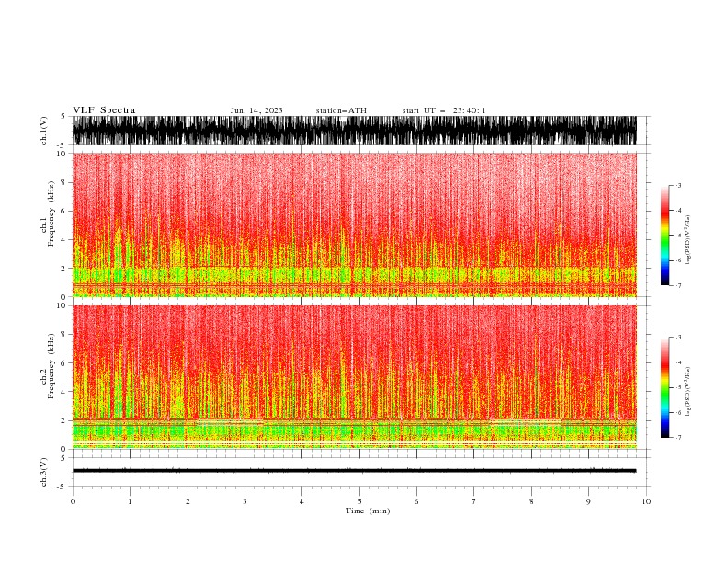Screen dimensions: 728x563
Task: Click the time axis tick label '0'
Action: pyautogui.click(x=73, y=501)
